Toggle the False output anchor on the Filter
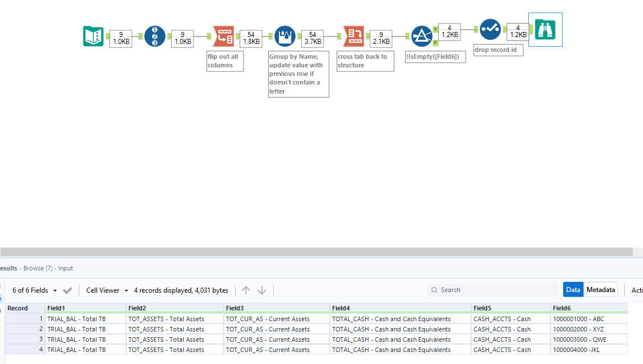The width and height of the screenshot is (643, 364). pos(435,42)
